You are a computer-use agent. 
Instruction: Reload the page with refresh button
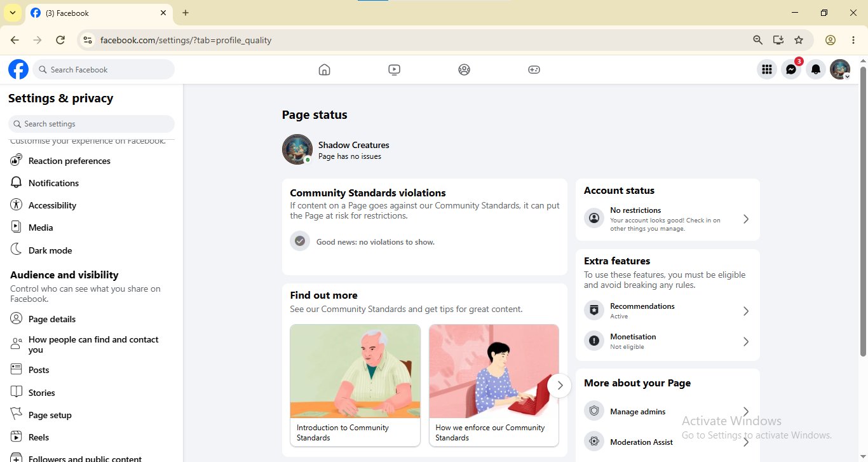point(60,40)
